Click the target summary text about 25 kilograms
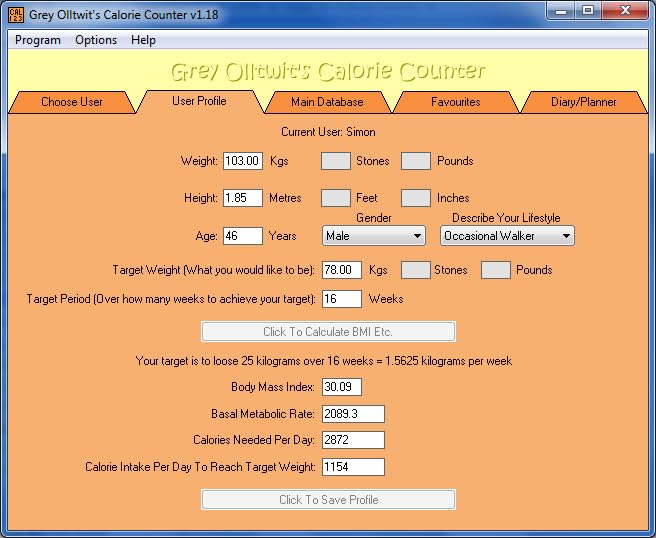 pos(323,361)
